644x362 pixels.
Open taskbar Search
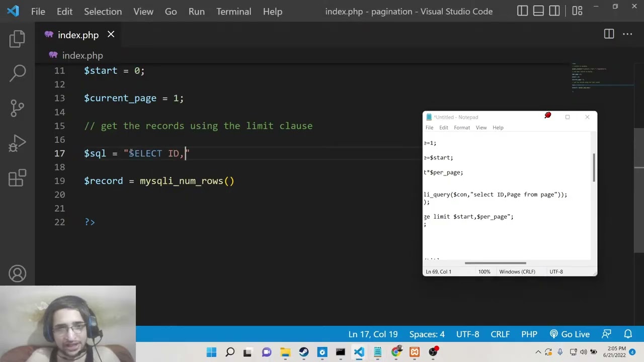click(230, 352)
